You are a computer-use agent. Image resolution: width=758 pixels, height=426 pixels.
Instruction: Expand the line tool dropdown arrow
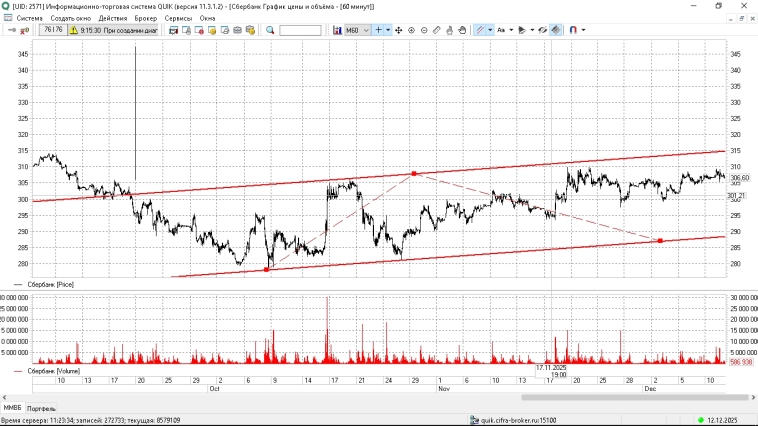tap(490, 30)
